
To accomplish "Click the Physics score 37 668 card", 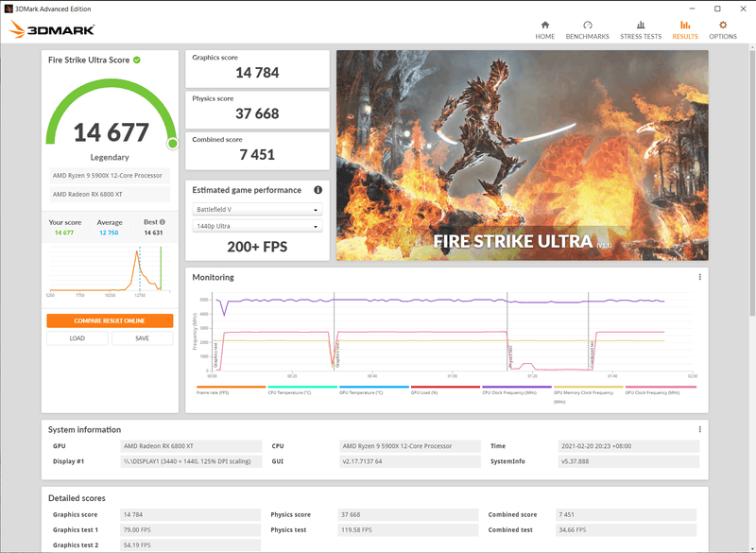I will [x=257, y=110].
